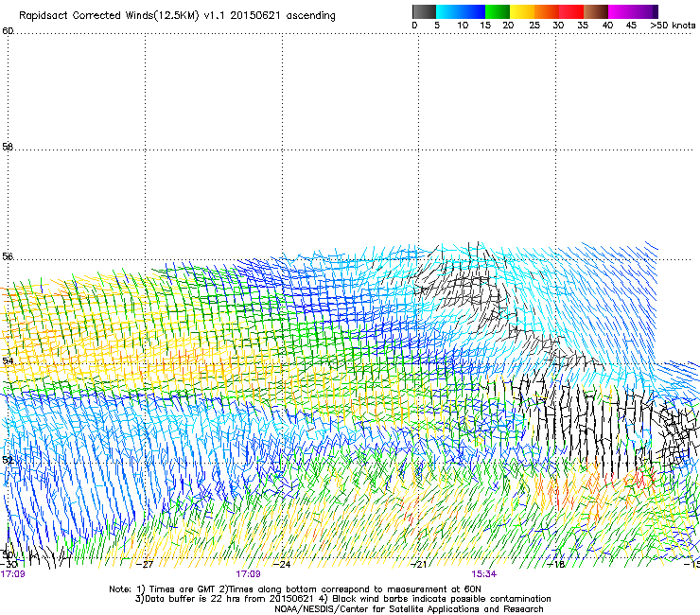Click the purple '17:09' label near -24
The image size is (700, 615).
249,574
